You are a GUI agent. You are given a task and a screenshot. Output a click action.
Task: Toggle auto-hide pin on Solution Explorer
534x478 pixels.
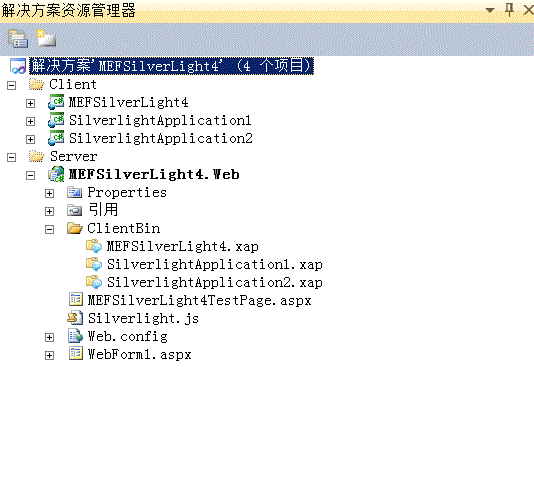coord(509,10)
